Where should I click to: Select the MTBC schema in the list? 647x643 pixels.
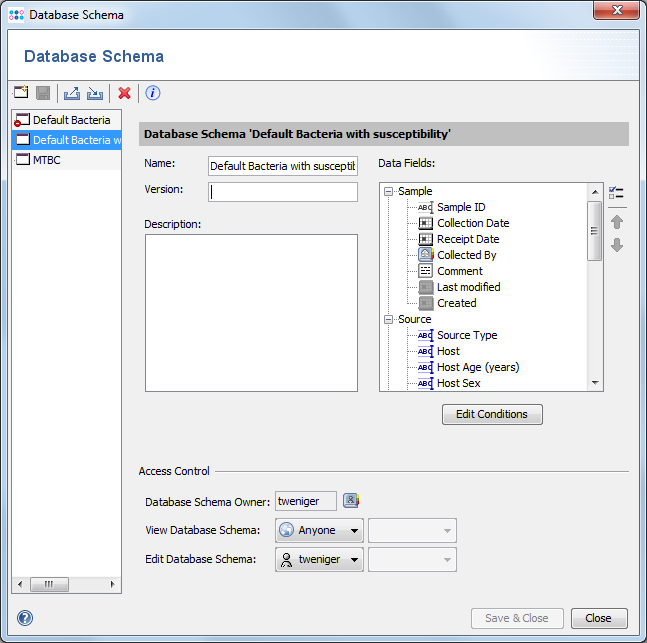[x=47, y=160]
